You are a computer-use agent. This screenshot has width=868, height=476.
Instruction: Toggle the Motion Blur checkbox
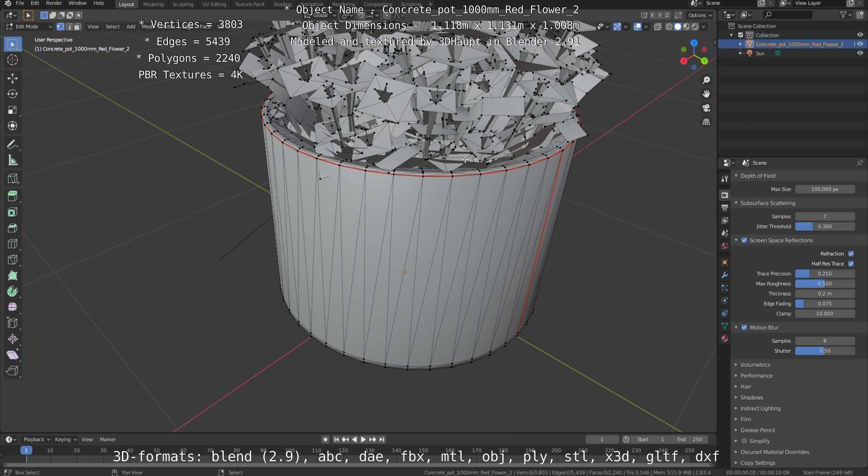coord(744,327)
